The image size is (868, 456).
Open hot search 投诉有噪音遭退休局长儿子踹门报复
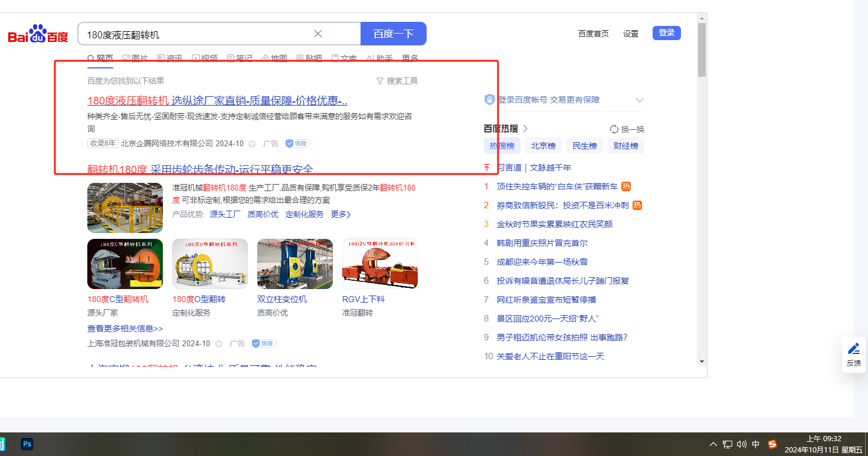point(563,281)
